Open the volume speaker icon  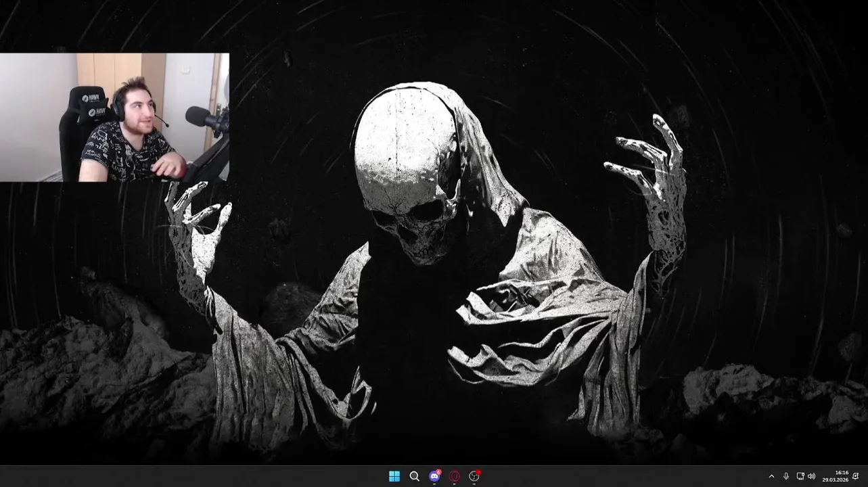pos(811,476)
